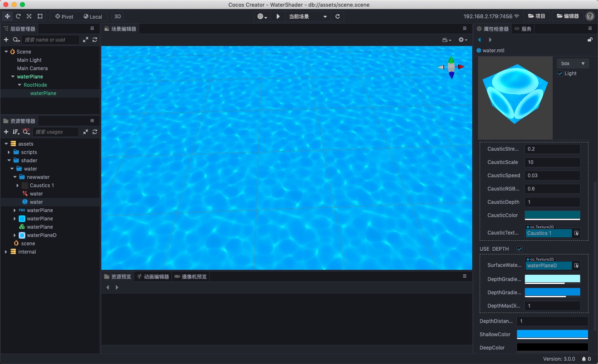Click the ShallowColor color swatch
Viewport: 598px width, 364px height.
pos(552,334)
